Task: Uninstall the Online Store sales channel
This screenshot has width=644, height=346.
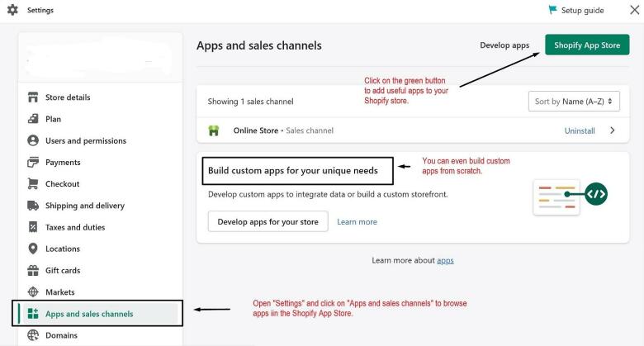Action: tap(579, 130)
